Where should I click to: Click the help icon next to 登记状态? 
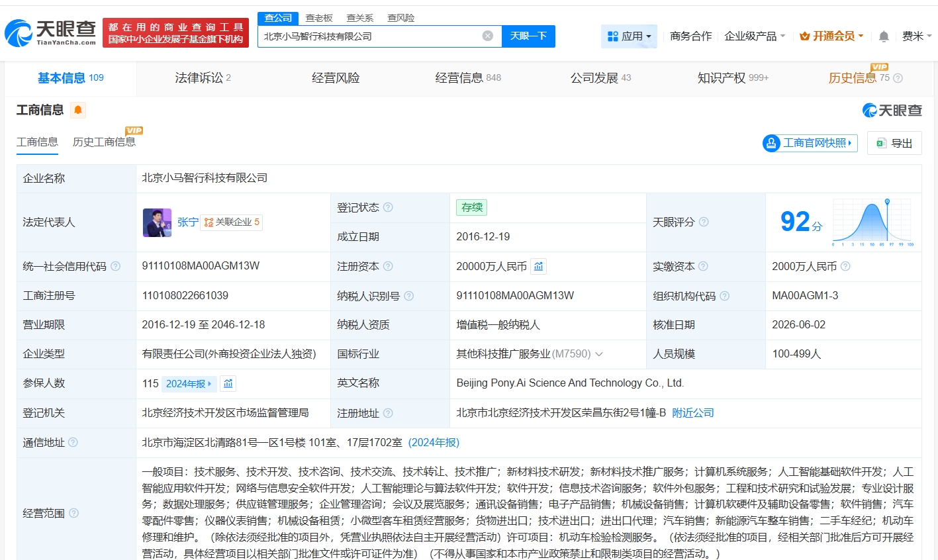click(x=389, y=207)
